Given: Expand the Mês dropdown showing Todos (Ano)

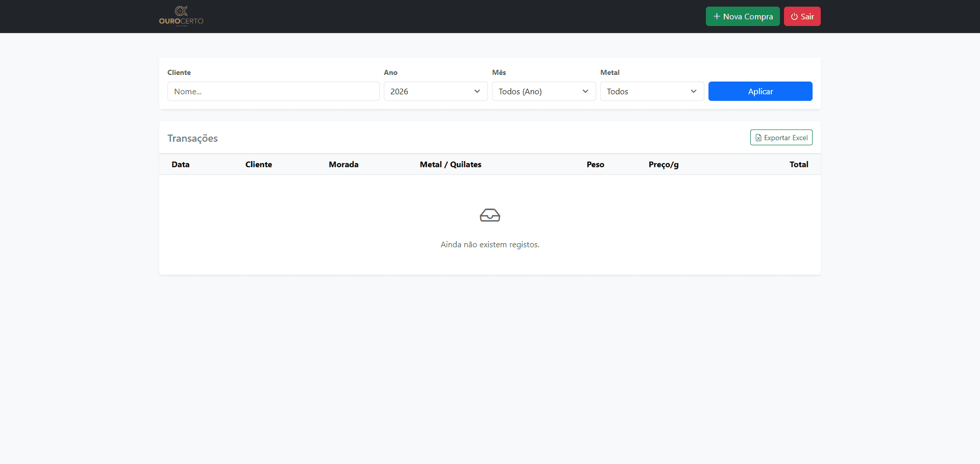Looking at the screenshot, I should tap(544, 91).
